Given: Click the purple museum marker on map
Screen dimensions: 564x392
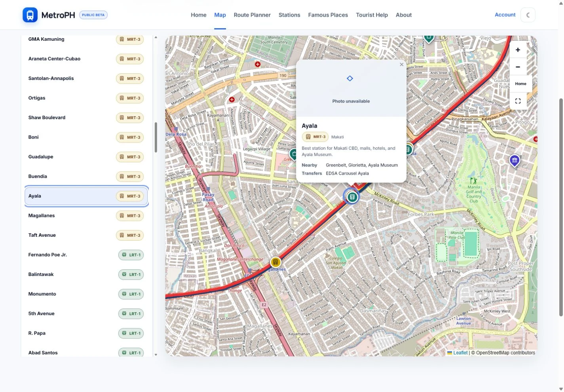Looking at the screenshot, I should click(x=514, y=160).
